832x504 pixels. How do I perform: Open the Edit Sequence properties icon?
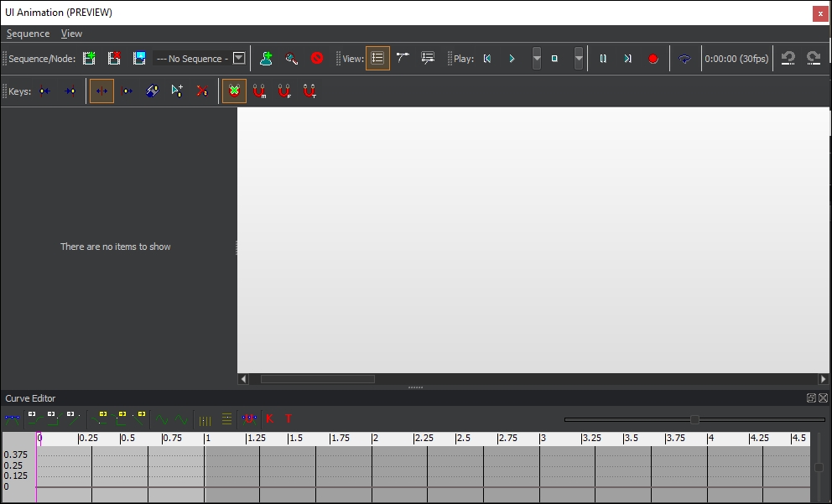[139, 59]
